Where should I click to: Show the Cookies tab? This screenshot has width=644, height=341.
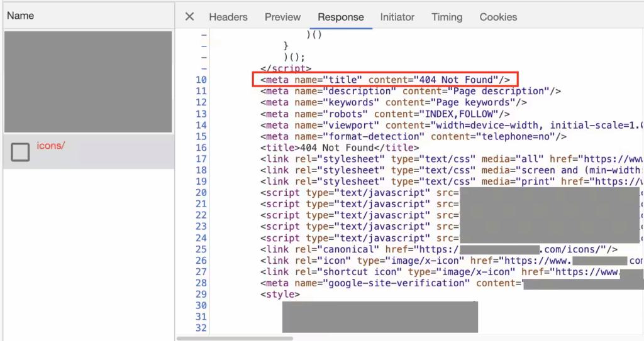point(498,17)
